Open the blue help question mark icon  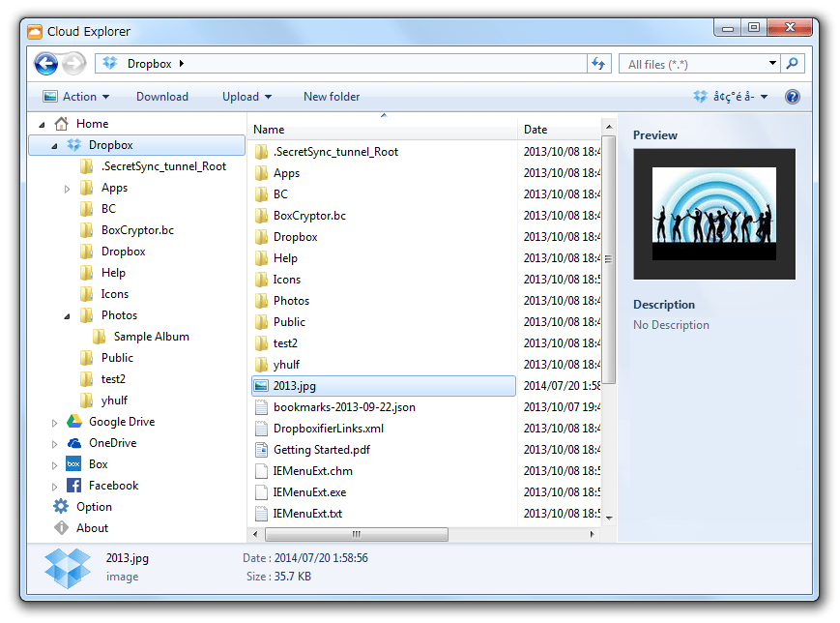(793, 97)
